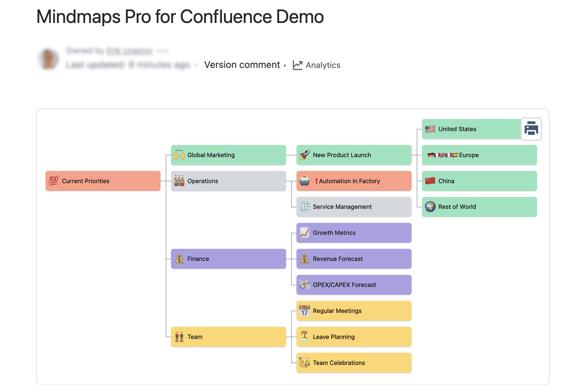This screenshot has height=392, width=577.
Task: Click the robot icon on Automation in Factory
Action: point(305,181)
